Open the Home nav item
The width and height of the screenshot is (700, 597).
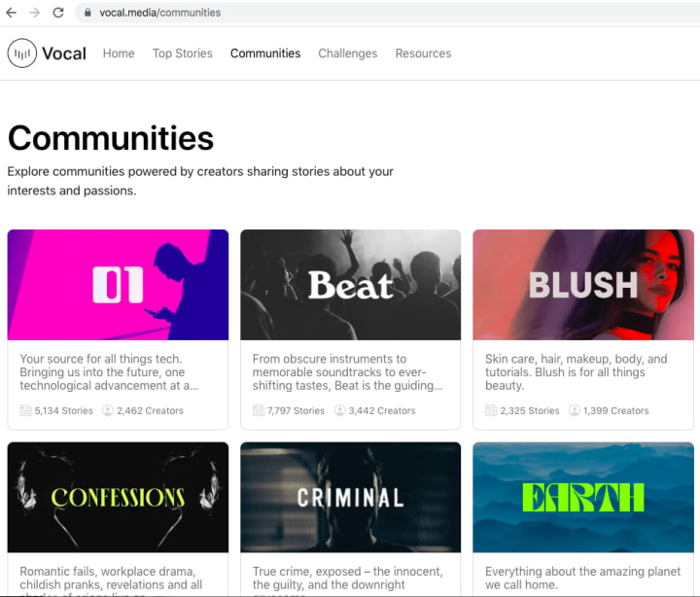point(119,53)
